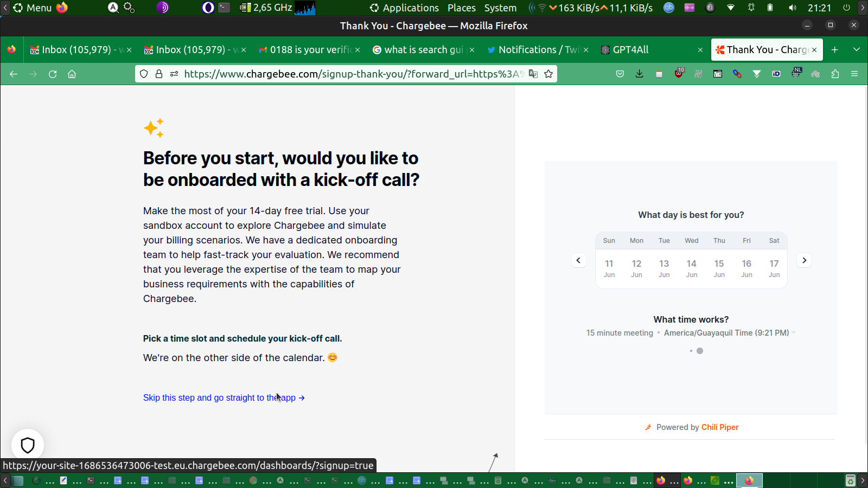Select Sunday 11 Jun in calendar
Screen dimensions: 868x488
click(x=609, y=268)
